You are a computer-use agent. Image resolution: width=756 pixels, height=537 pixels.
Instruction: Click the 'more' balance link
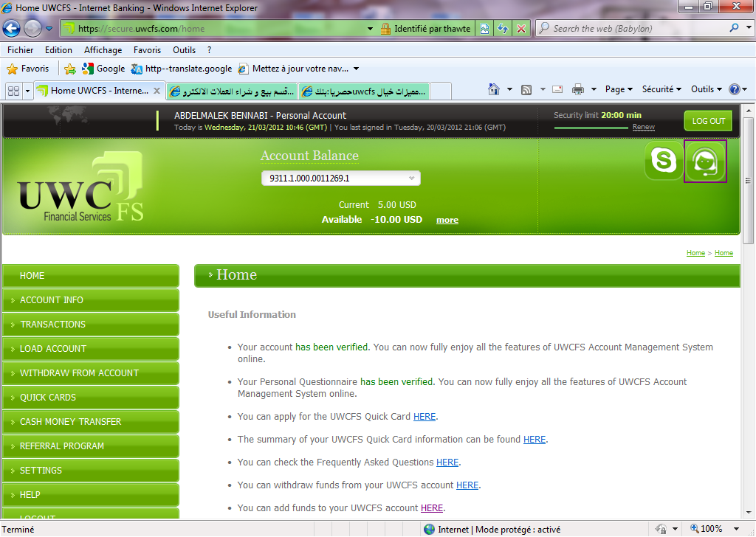pyautogui.click(x=447, y=220)
